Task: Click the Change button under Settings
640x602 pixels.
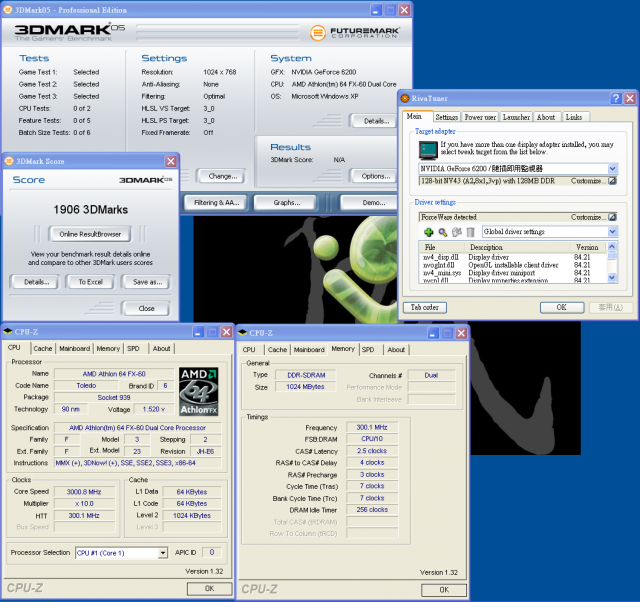Action: (x=222, y=176)
